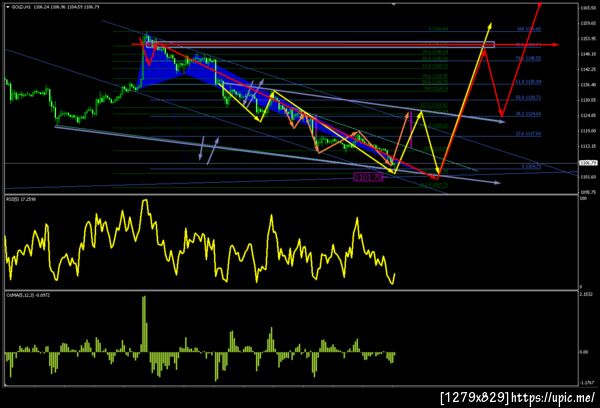The height and width of the screenshot is (408, 600).
Task: Click the GOLD,H1 chart title text
Action: coord(21,7)
